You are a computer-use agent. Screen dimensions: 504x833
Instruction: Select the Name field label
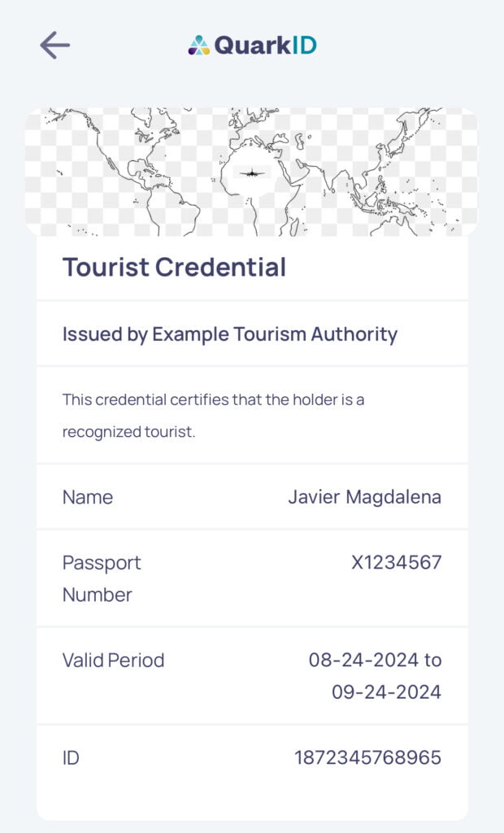[x=88, y=497]
